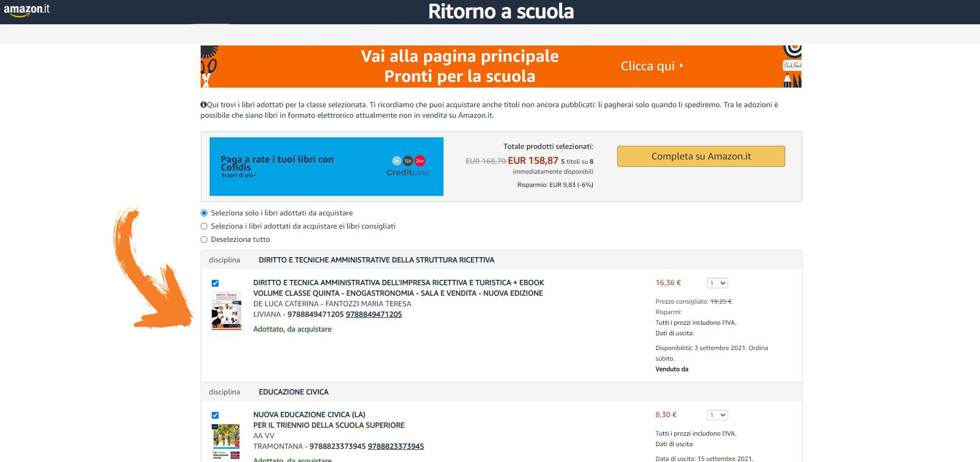Click the 'Ritorno a scuola' header title

point(501,11)
